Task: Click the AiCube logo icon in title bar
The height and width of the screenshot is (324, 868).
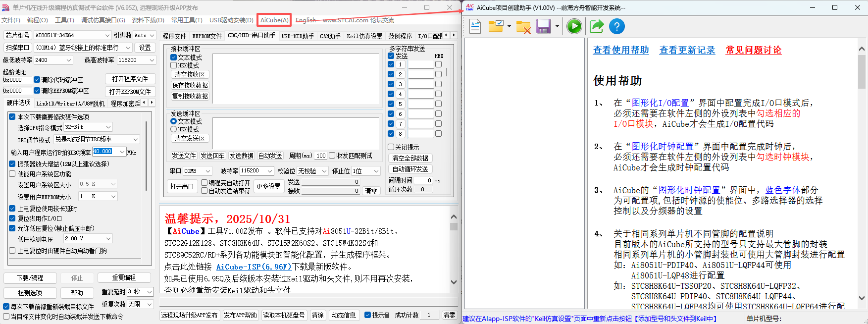Action: tap(470, 7)
